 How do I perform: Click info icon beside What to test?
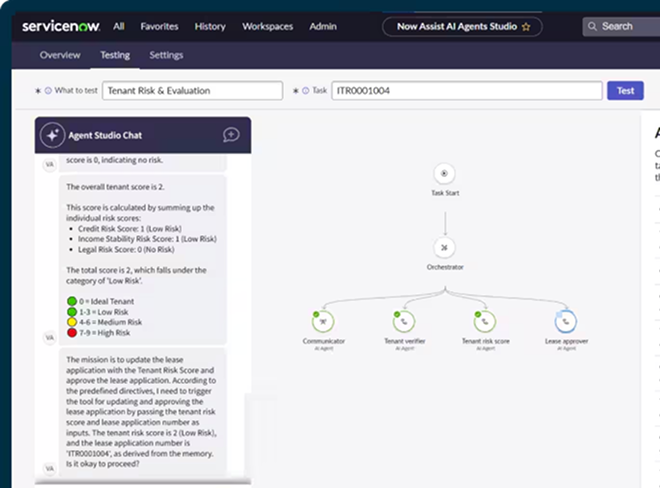(x=48, y=91)
